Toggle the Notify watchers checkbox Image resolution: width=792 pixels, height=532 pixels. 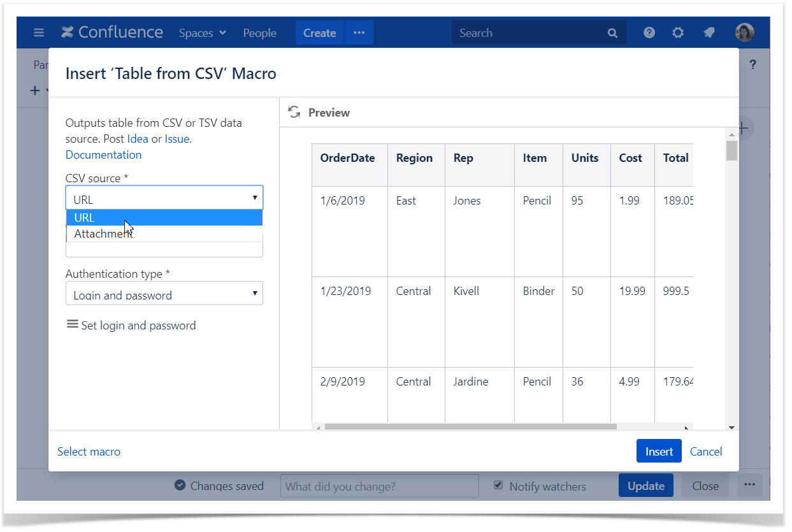tap(498, 485)
